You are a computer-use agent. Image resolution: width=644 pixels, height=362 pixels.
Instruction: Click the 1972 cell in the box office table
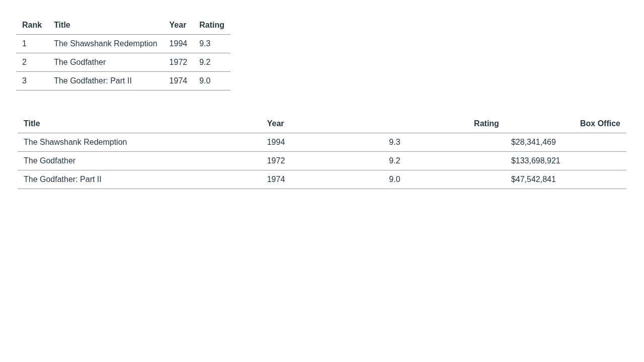pos(276,161)
